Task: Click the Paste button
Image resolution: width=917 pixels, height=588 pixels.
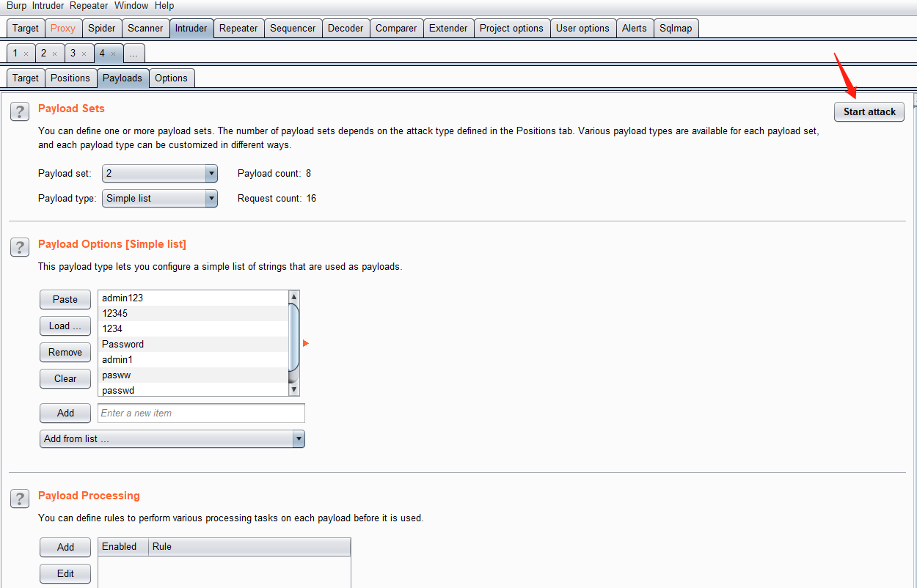Action: [x=65, y=299]
